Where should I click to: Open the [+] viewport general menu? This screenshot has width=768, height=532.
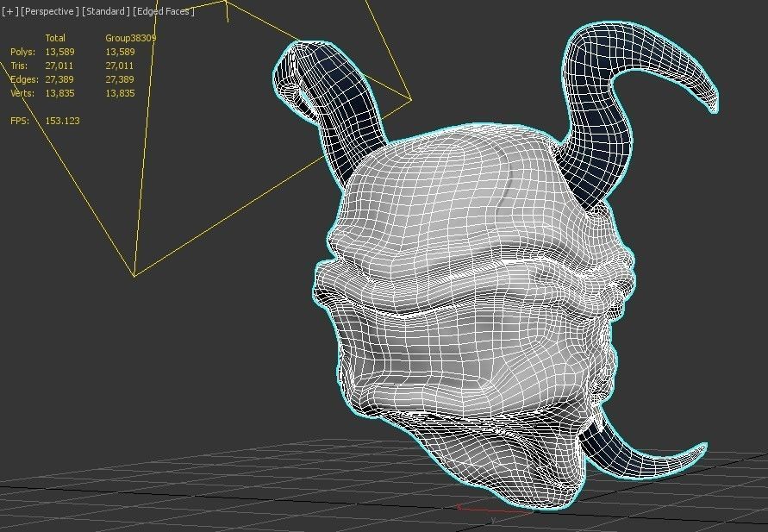9,11
